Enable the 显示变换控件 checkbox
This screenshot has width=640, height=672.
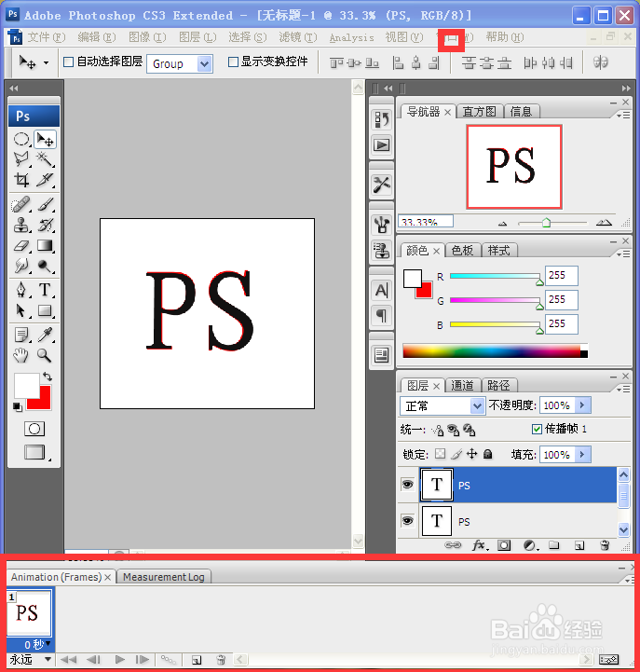[233, 62]
